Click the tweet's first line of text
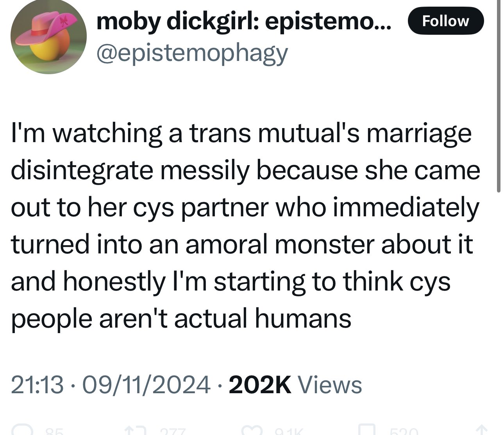 [241, 133]
